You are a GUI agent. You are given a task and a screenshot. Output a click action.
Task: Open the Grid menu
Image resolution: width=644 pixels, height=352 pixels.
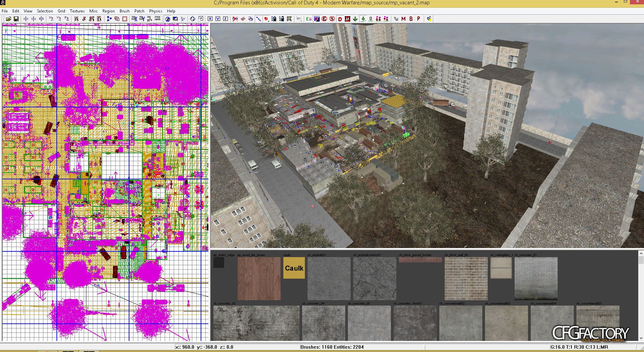[x=62, y=11]
